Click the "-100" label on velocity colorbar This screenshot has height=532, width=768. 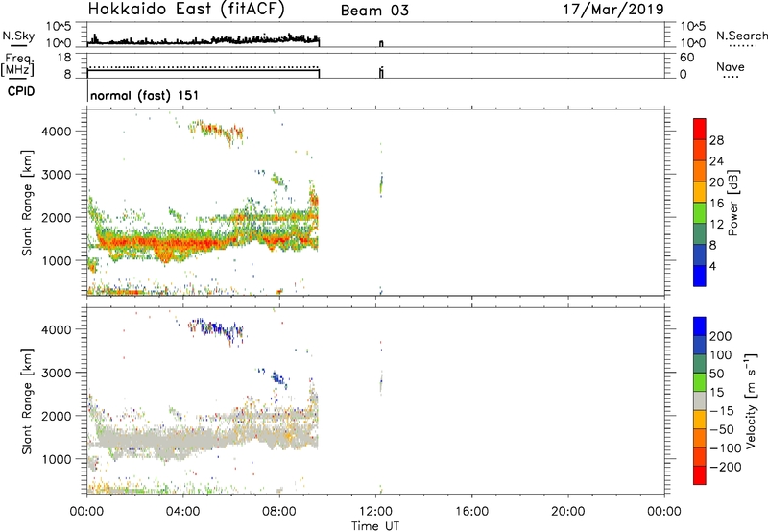[724, 448]
